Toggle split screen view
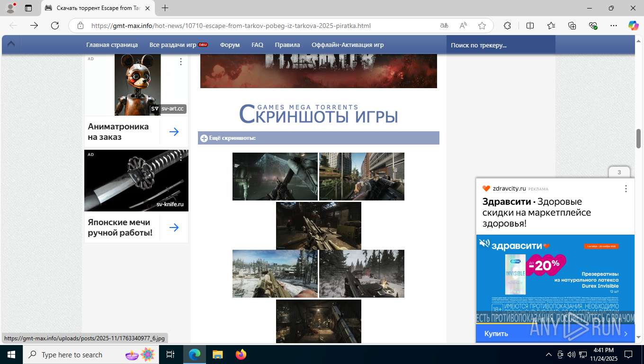Screen dimensions: 644x364 (530, 26)
